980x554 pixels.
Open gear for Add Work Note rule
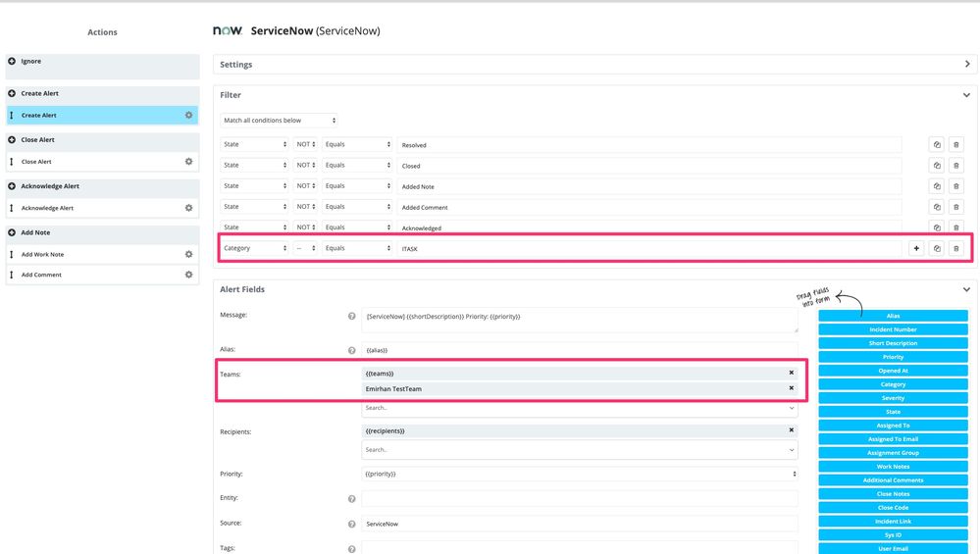(x=188, y=254)
